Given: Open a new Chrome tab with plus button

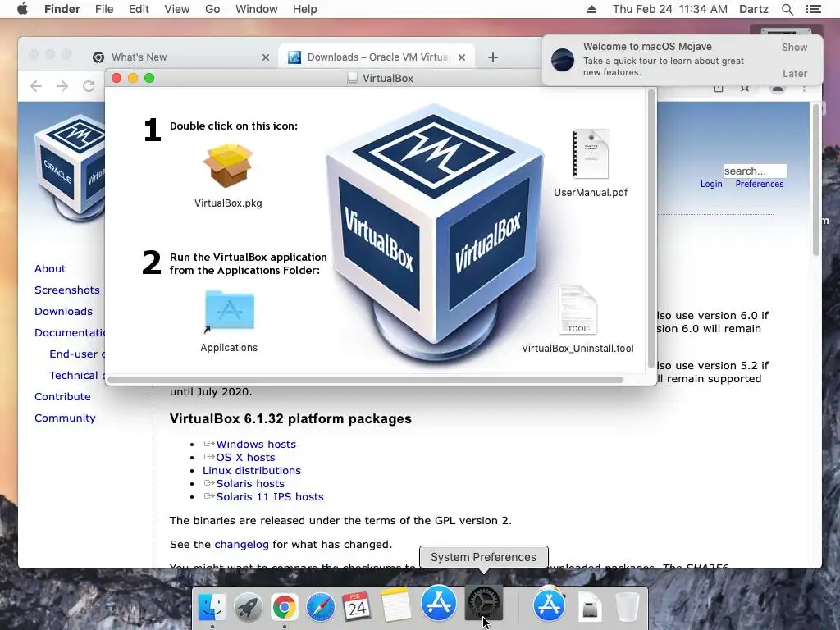Looking at the screenshot, I should (493, 57).
